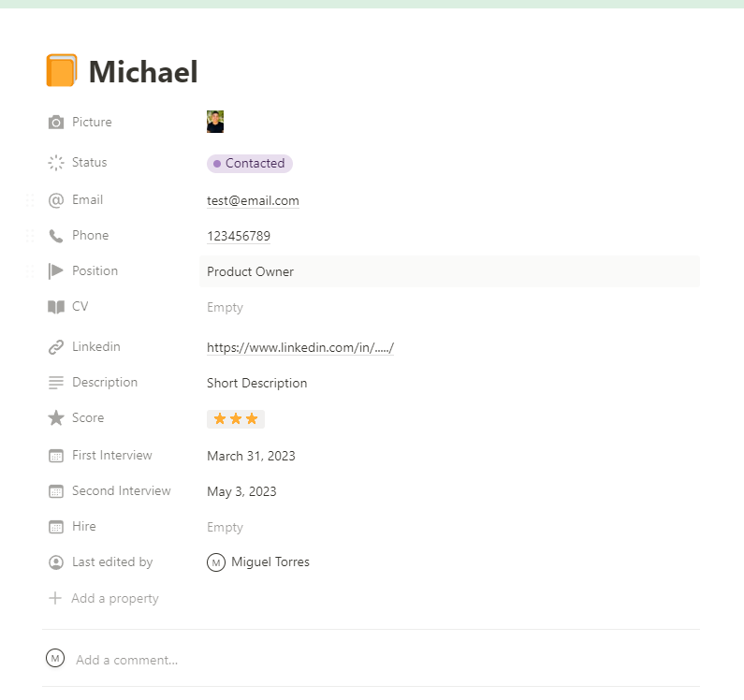Screen dimensions: 744x700
Task: Click the calendar icon beside Hire
Action: tap(56, 527)
